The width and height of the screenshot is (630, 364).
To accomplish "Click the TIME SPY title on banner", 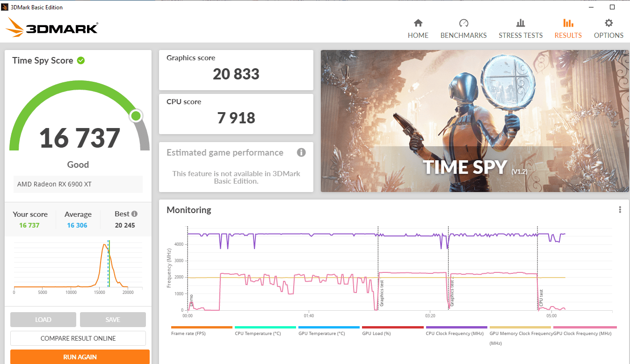I will [465, 167].
